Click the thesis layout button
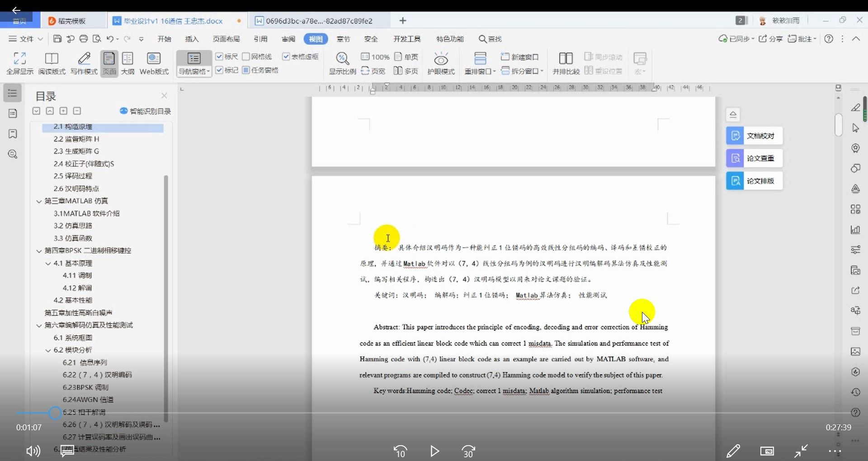The width and height of the screenshot is (868, 461). (x=754, y=181)
